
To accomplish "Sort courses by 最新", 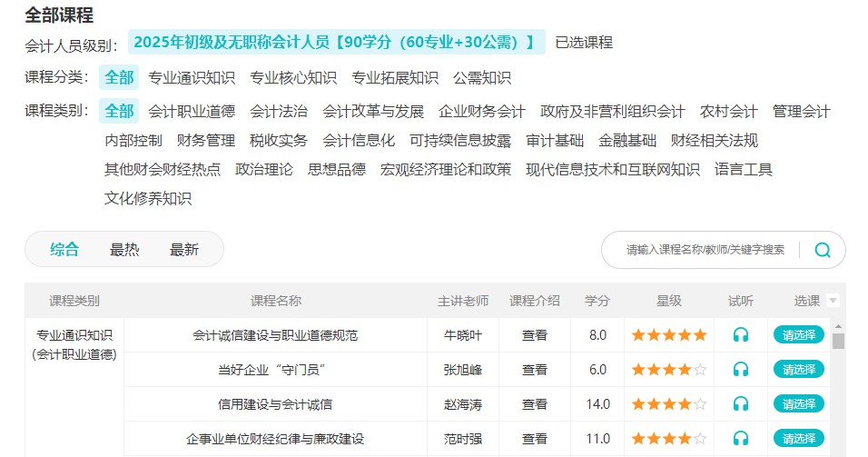I will point(183,250).
